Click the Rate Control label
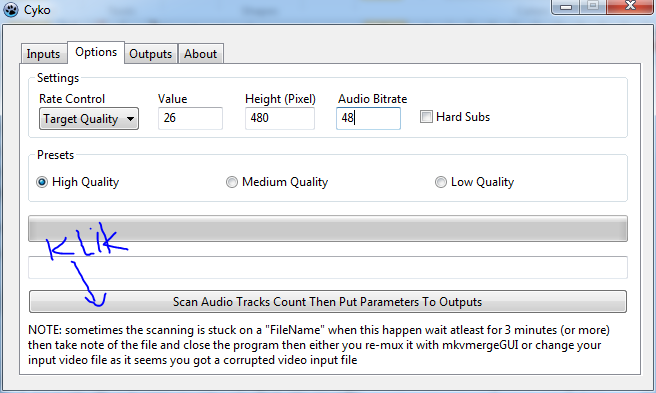The image size is (656, 393). pyautogui.click(x=72, y=99)
